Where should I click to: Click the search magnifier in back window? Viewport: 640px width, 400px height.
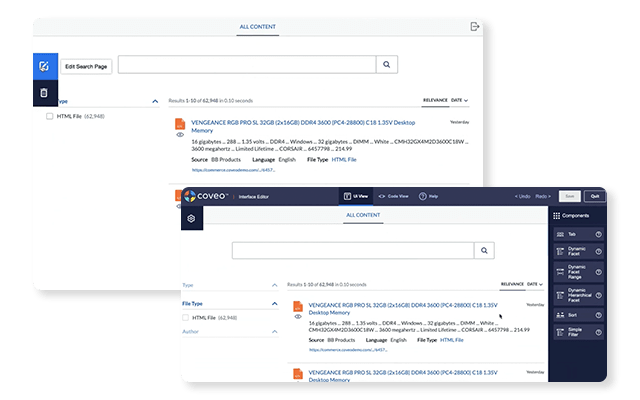click(388, 65)
